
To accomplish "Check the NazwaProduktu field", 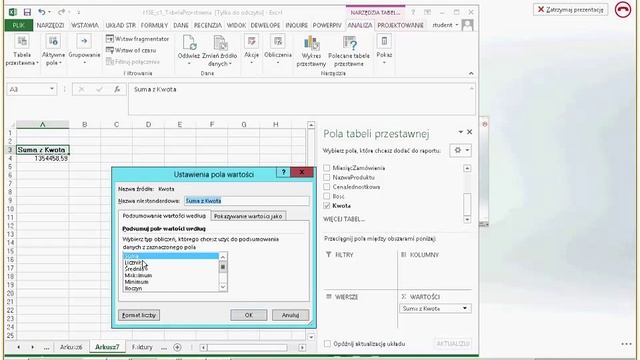I will pyautogui.click(x=327, y=177).
